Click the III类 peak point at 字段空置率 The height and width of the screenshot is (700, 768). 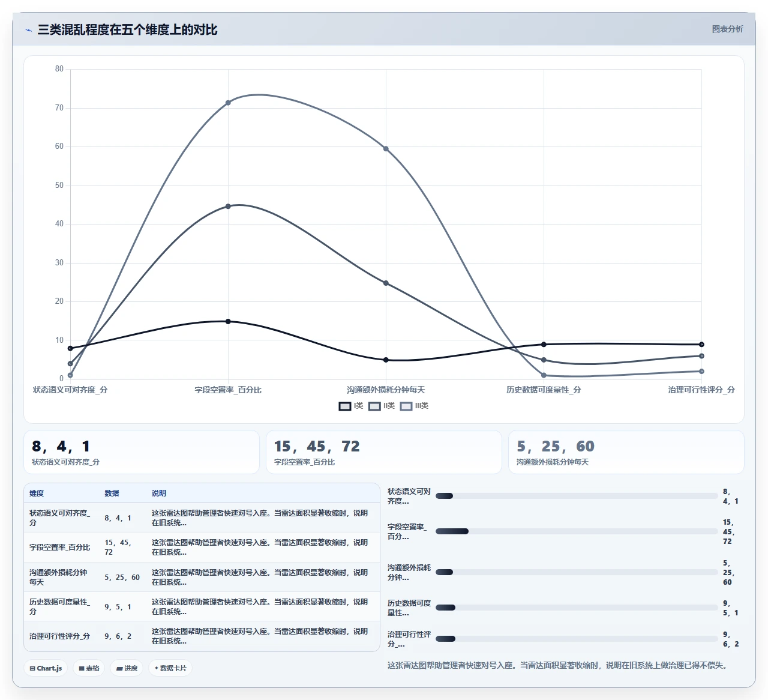228,103
